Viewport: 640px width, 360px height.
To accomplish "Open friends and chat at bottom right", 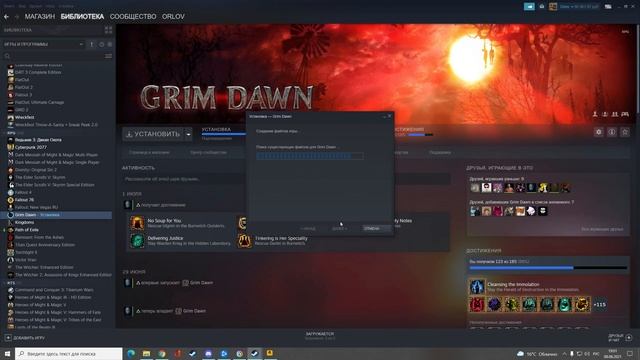I will [620, 338].
